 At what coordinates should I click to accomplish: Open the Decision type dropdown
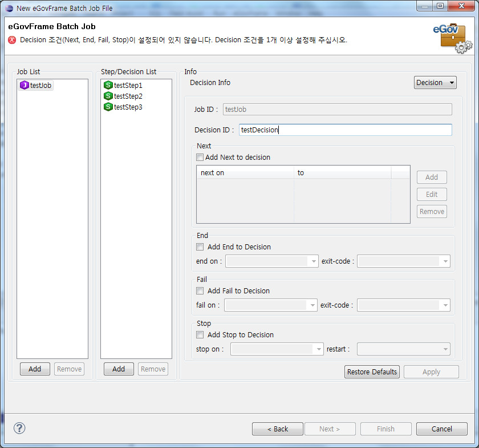coord(435,83)
